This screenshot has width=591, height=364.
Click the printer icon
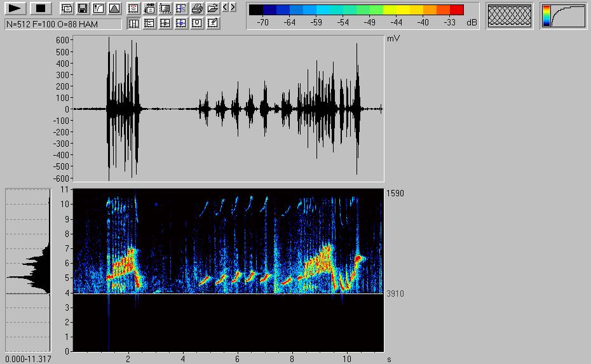click(x=197, y=8)
